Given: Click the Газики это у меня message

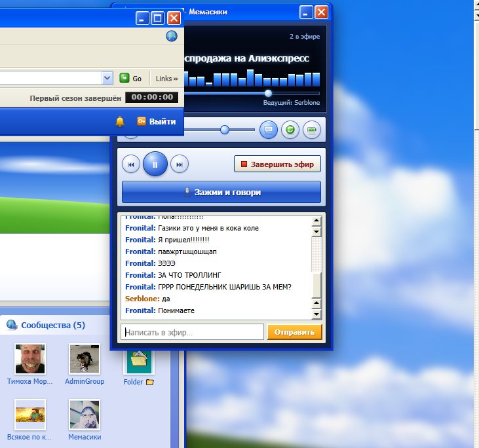Looking at the screenshot, I should pos(208,228).
